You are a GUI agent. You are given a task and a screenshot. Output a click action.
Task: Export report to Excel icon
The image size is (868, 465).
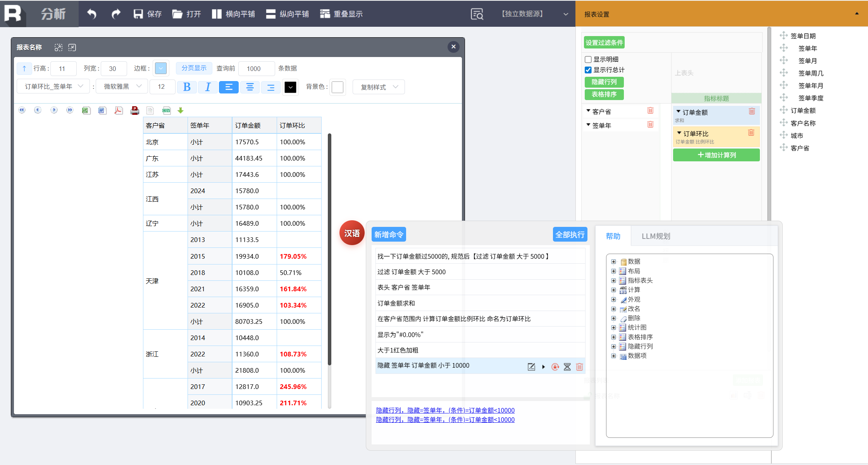pos(86,111)
